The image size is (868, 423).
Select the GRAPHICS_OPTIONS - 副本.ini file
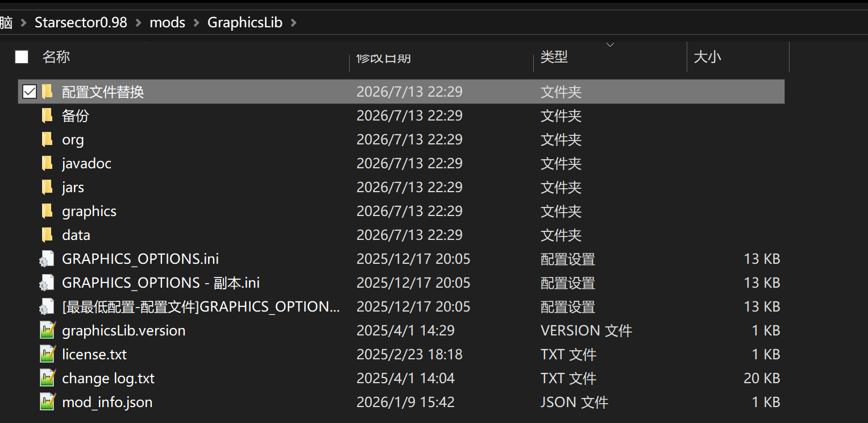[x=401, y=283]
